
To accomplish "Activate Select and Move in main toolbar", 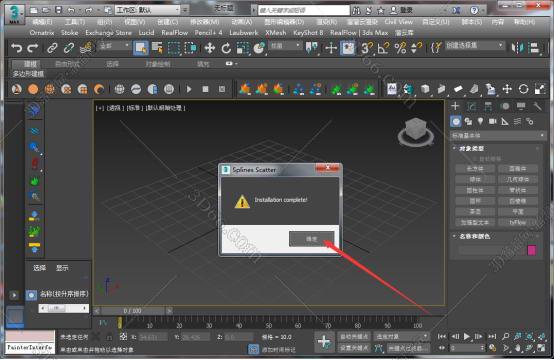I will pyautogui.click(x=210, y=48).
